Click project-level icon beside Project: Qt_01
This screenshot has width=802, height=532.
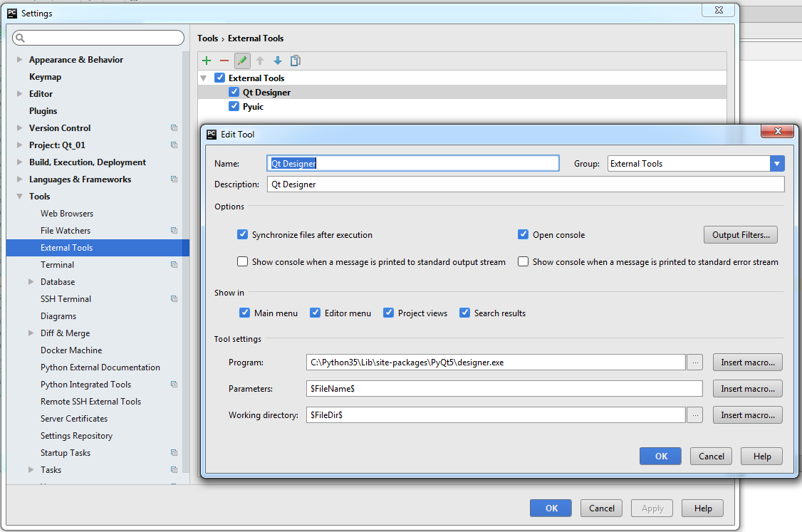[174, 145]
